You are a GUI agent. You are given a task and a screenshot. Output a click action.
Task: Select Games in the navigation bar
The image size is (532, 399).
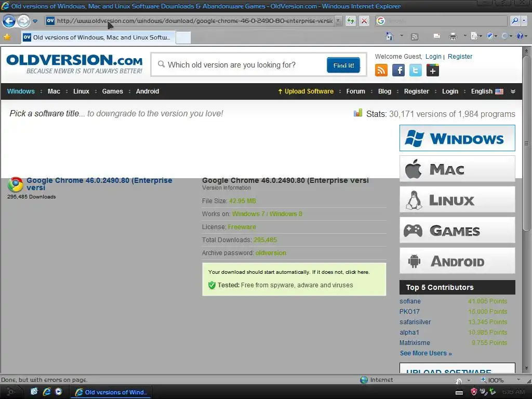click(x=112, y=91)
